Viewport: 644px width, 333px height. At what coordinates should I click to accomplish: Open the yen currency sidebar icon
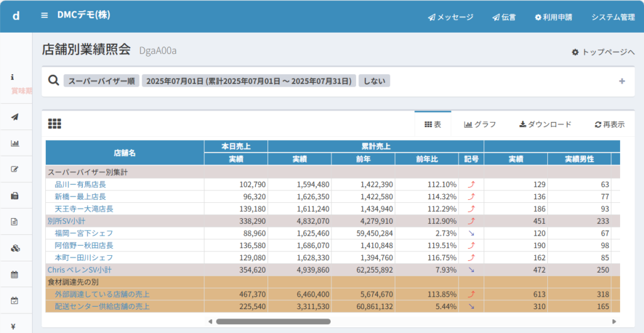[13, 327]
